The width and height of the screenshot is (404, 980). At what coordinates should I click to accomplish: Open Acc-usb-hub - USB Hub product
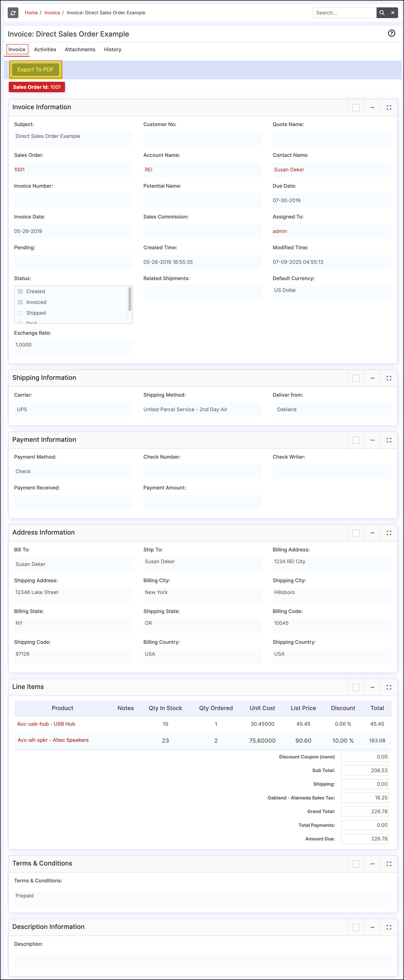tap(46, 724)
